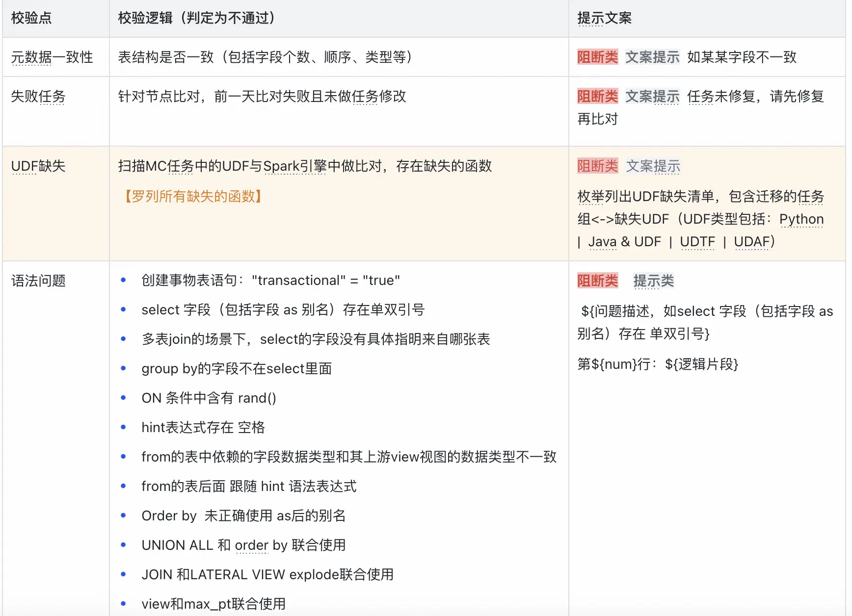Image resolution: width=852 pixels, height=616 pixels.
Task: Click bullet hint表达式存在 空格
Action: (203, 428)
